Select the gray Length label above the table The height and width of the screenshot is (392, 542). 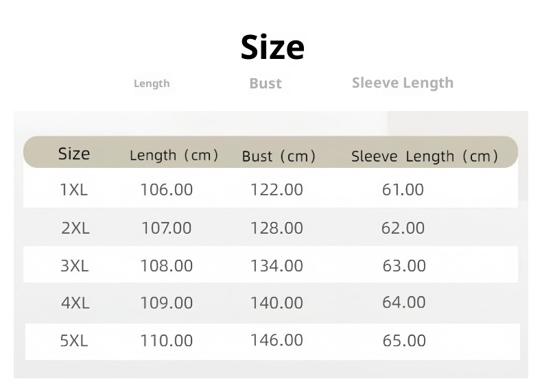152,84
